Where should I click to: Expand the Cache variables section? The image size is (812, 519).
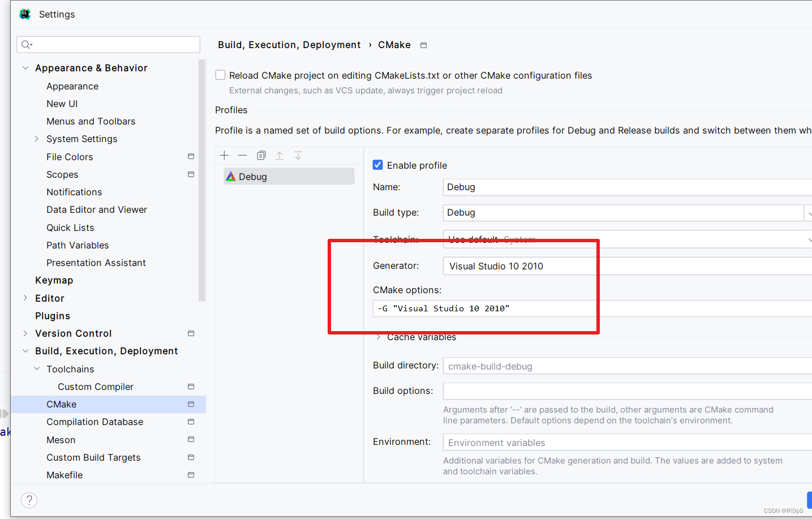[x=378, y=337]
